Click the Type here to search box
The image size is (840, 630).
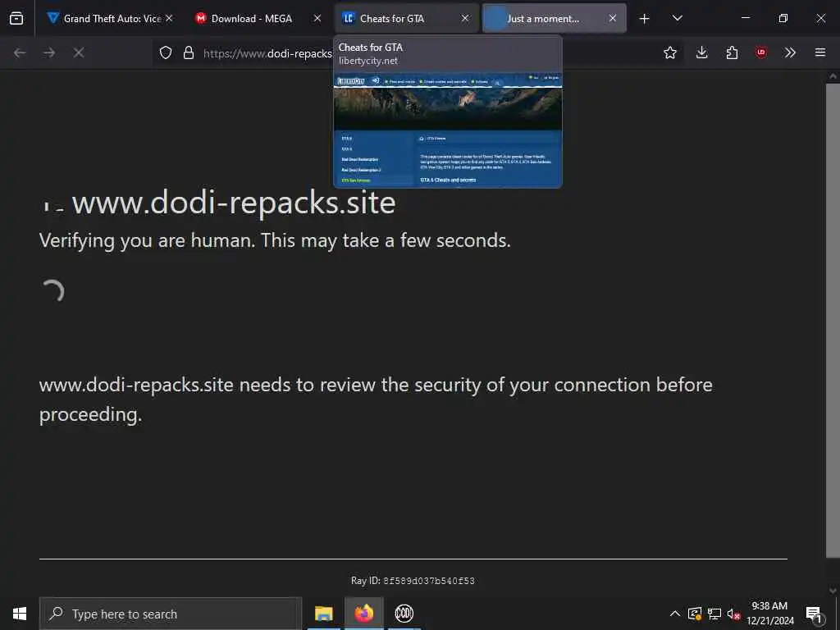point(171,614)
